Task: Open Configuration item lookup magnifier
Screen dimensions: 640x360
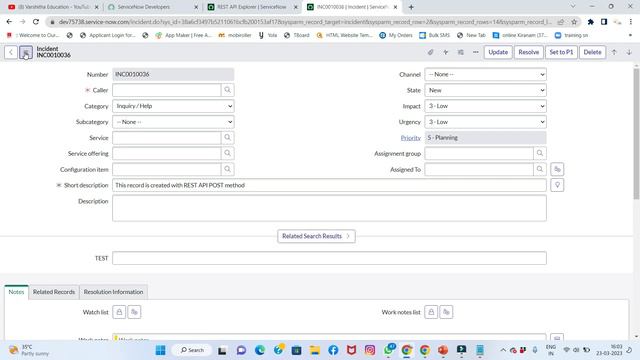Action: [227, 169]
